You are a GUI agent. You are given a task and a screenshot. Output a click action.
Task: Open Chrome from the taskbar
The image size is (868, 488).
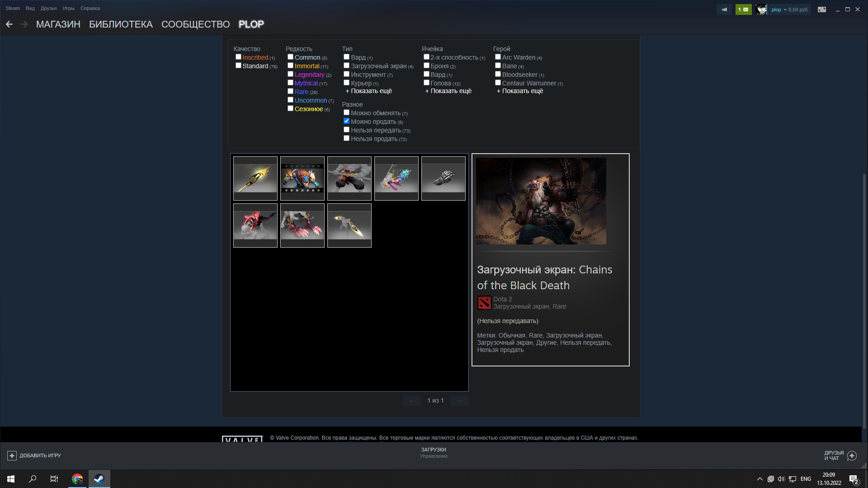[x=77, y=479]
